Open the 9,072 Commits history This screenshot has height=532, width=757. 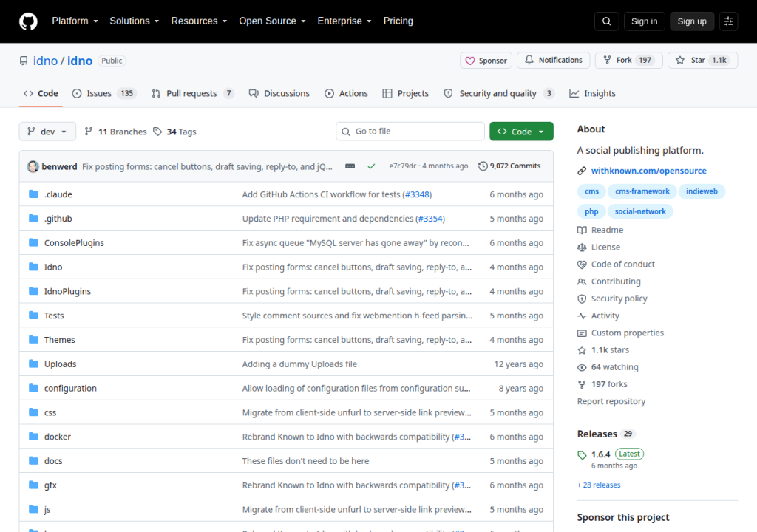pyautogui.click(x=509, y=166)
